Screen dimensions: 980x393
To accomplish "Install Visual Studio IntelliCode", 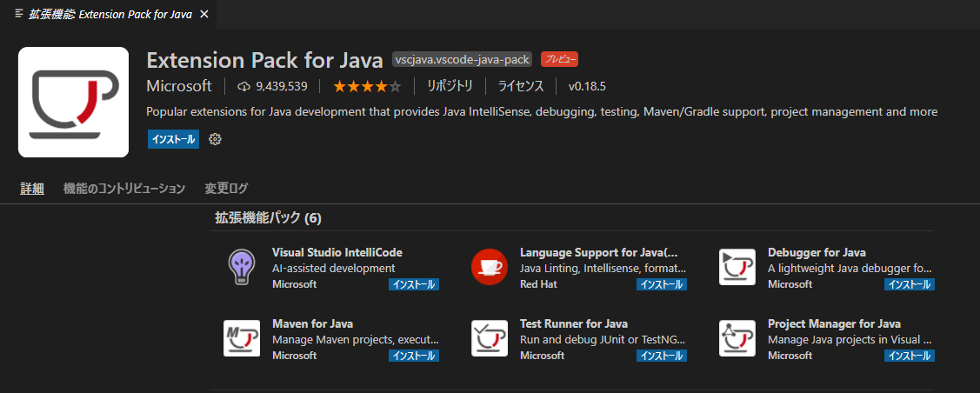I will tap(414, 284).
